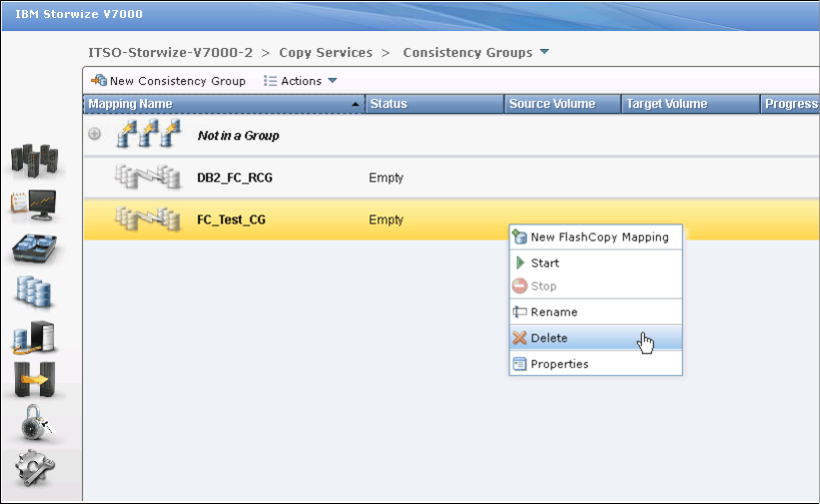820x504 pixels.
Task: Click the hosts icon in sidebar
Action: (x=32, y=336)
